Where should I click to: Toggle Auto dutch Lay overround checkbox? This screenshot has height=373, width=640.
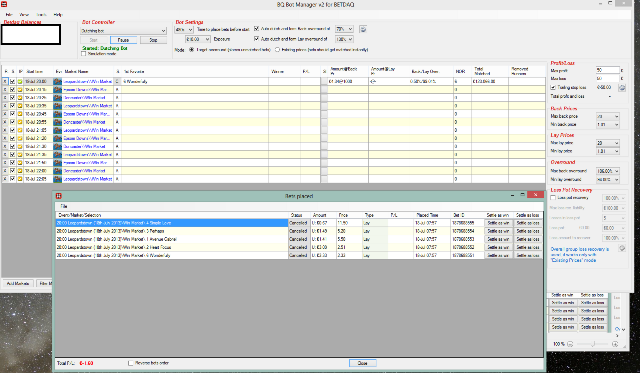coord(256,39)
